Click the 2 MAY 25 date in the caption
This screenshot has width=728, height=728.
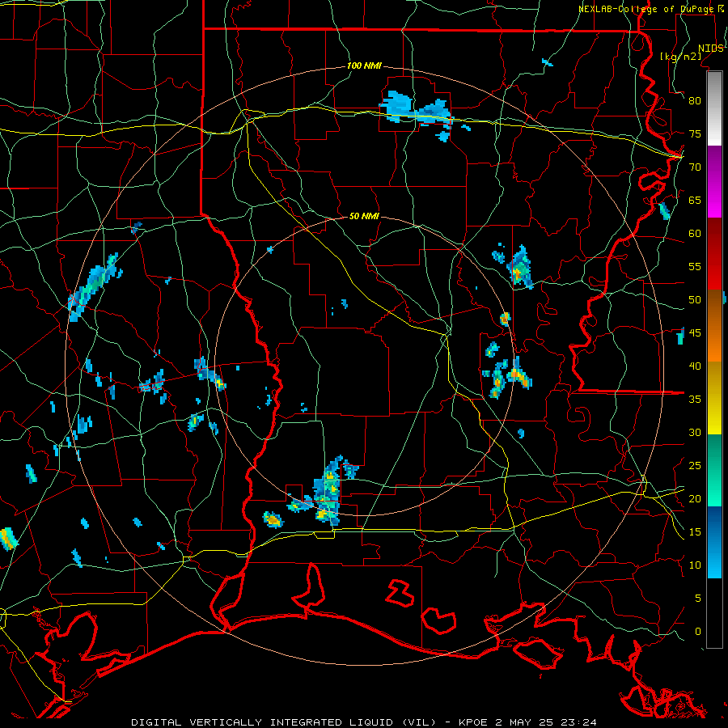pos(526,722)
